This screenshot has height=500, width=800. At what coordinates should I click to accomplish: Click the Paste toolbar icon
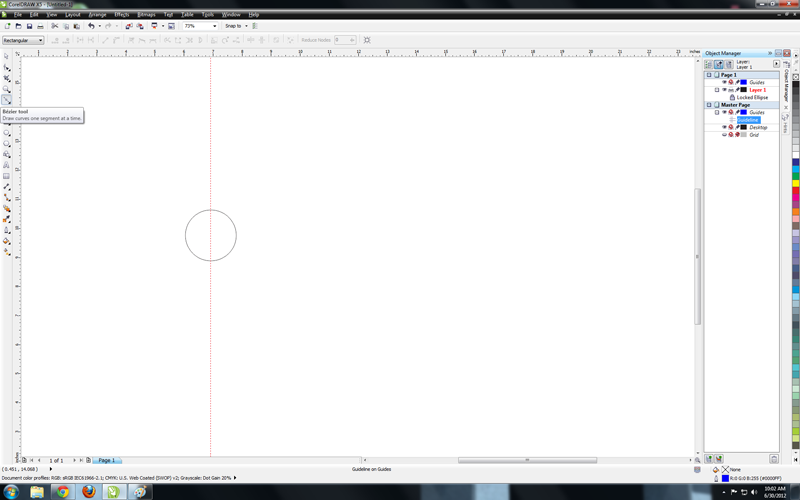77,26
